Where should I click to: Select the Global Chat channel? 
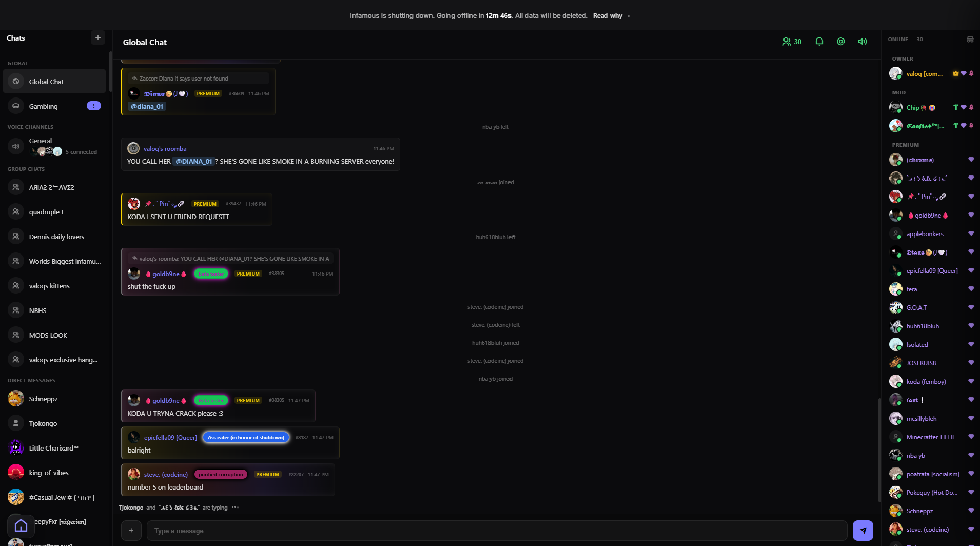pos(54,82)
